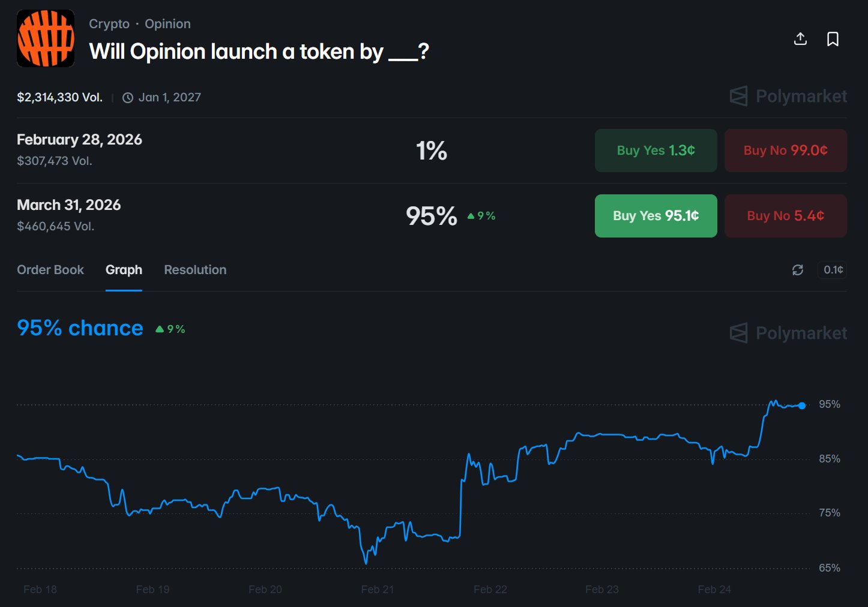Click the Polymarket watermark above the chart

(788, 333)
